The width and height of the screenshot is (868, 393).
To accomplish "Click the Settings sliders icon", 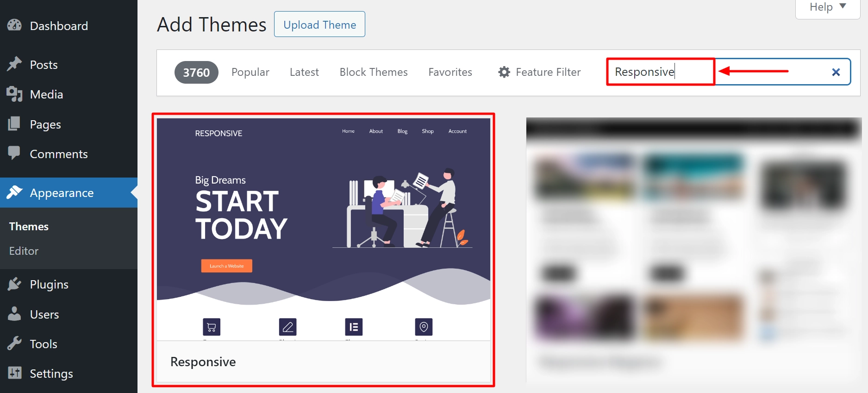I will coord(14,373).
